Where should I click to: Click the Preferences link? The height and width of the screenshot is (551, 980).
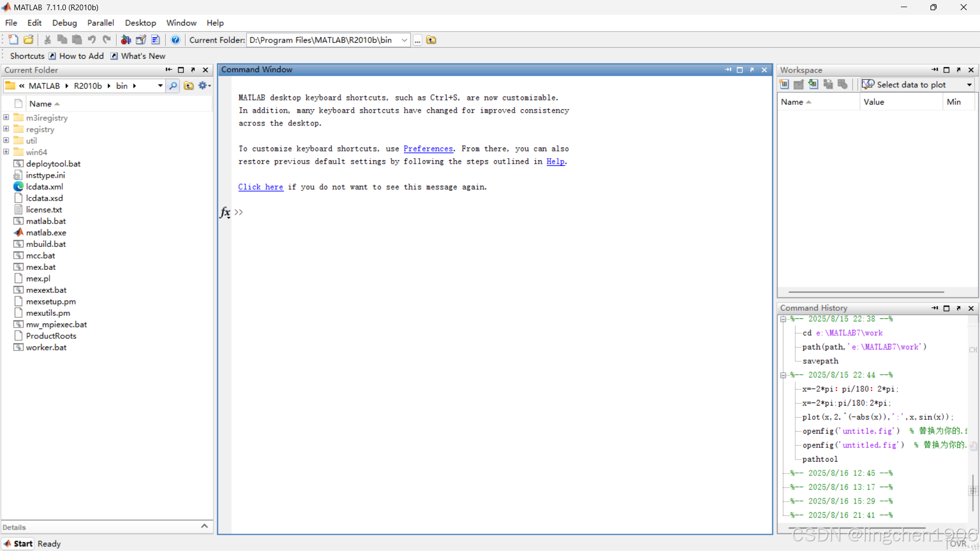428,149
